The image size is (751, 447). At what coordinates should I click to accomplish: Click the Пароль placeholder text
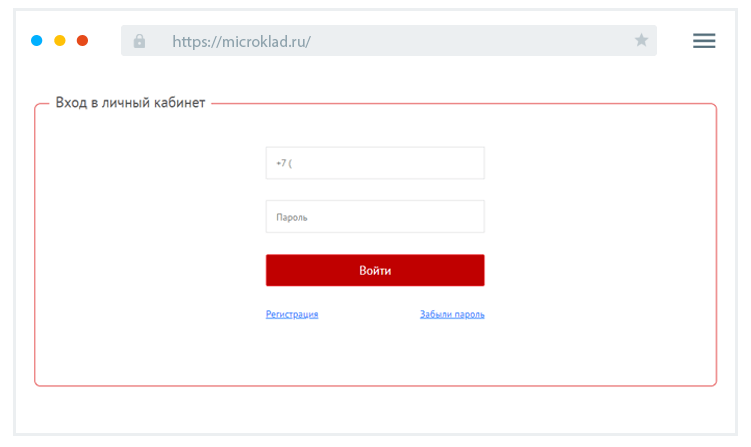click(292, 217)
